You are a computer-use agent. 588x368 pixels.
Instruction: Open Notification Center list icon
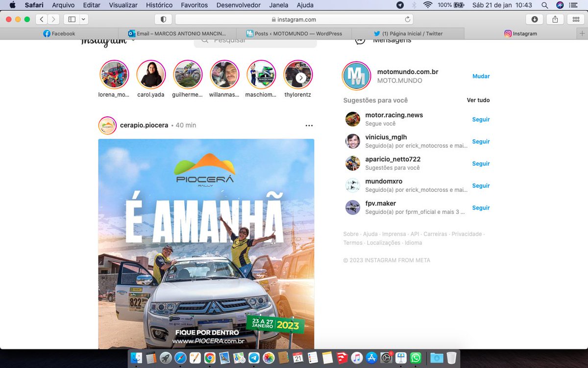pyautogui.click(x=574, y=5)
